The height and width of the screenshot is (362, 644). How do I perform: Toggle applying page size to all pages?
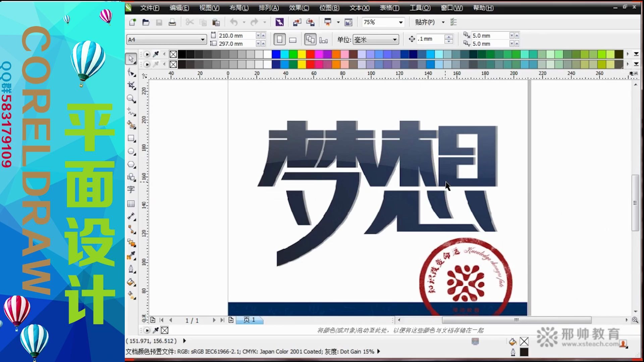tap(309, 39)
